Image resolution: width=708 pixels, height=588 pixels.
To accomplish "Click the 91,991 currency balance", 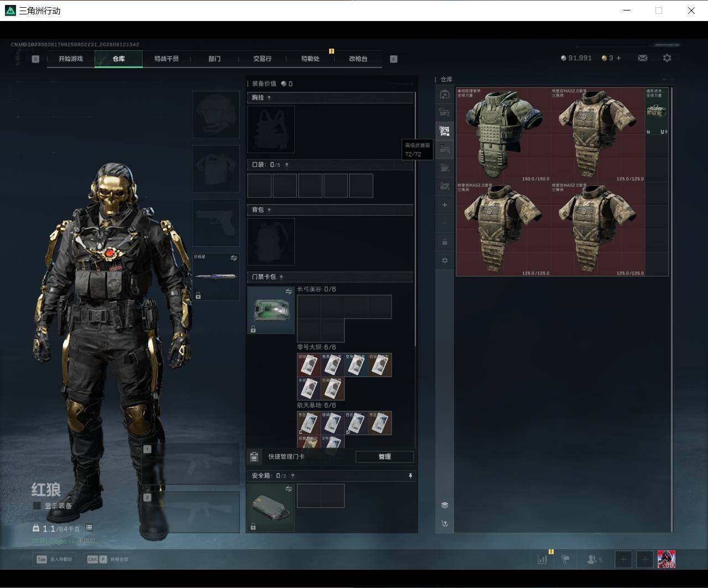I will click(x=576, y=58).
